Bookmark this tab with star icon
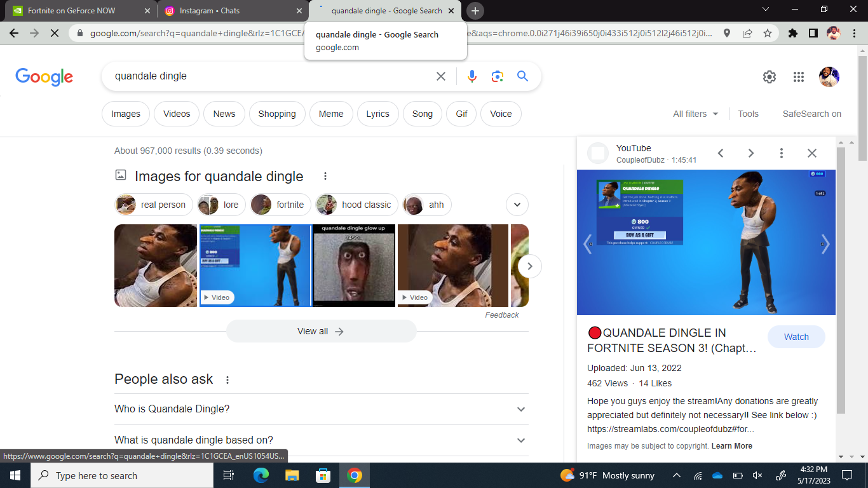This screenshot has width=868, height=488. tap(768, 33)
